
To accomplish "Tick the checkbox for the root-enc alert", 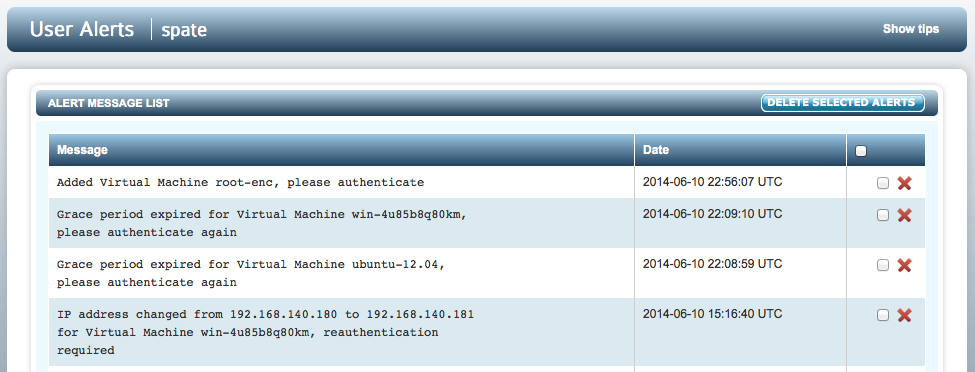I will 882,183.
